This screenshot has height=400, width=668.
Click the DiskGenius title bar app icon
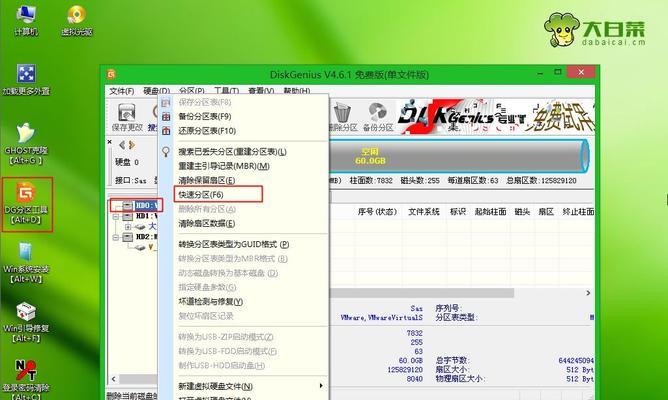tap(112, 75)
